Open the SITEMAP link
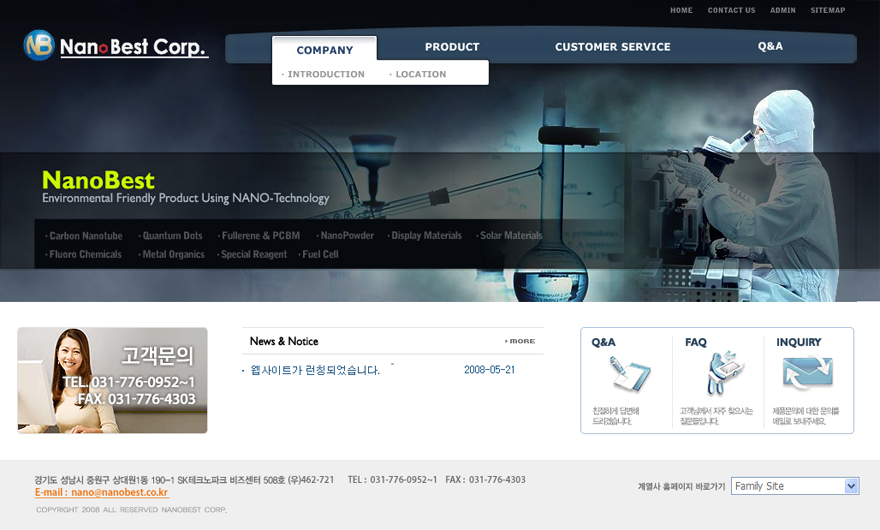The width and height of the screenshot is (880, 530). pyautogui.click(x=828, y=10)
